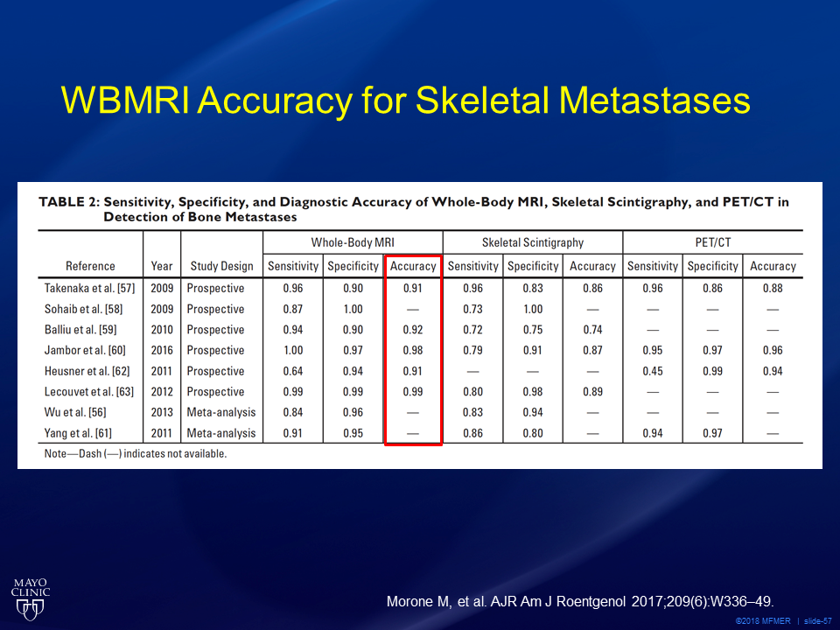840x630 pixels.
Task: Click the ©2018 MFMER slide-57 footer
Action: click(x=783, y=620)
